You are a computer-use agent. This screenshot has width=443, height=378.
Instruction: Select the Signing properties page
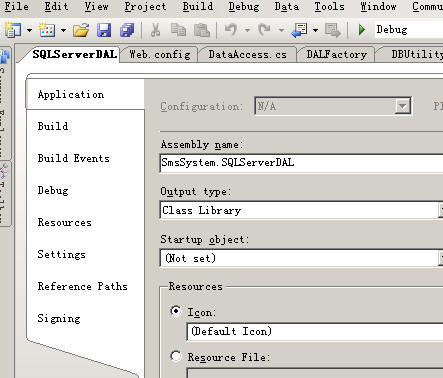coord(85,318)
